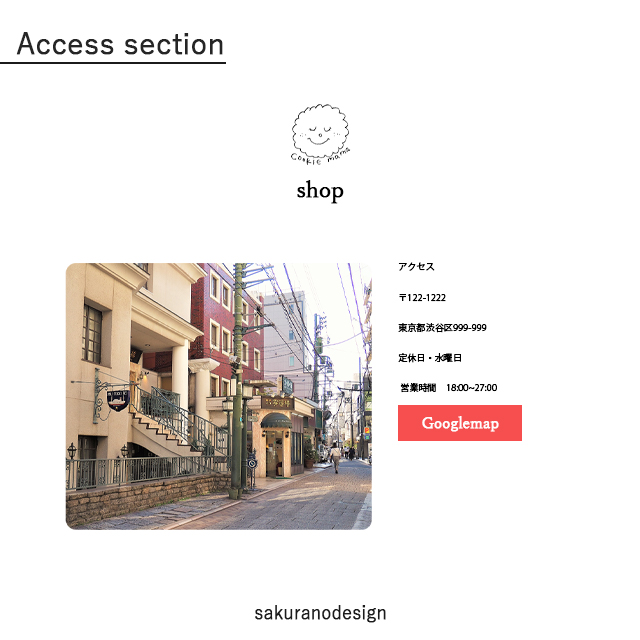Click the staircase with iron railing in photo
Image resolution: width=640 pixels, height=640 pixels.
(180, 424)
